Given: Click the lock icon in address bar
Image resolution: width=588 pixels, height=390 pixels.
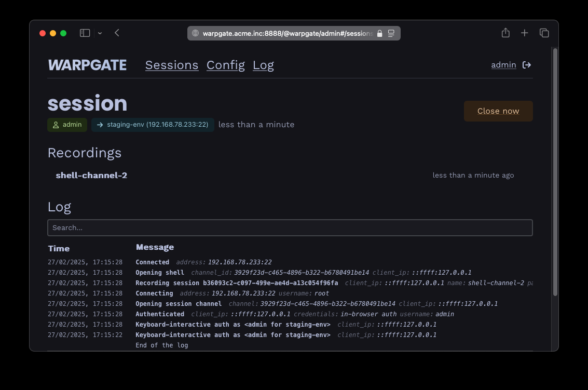Looking at the screenshot, I should (x=379, y=33).
